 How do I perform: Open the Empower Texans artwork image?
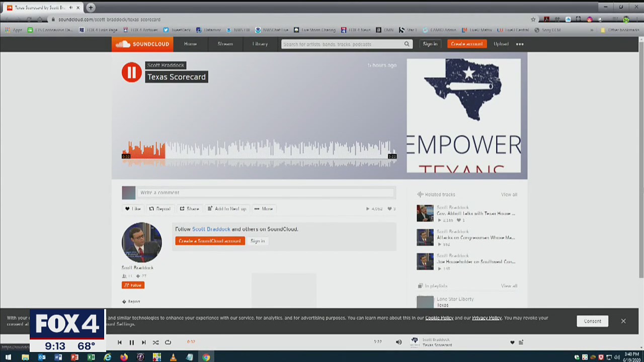[x=463, y=116]
